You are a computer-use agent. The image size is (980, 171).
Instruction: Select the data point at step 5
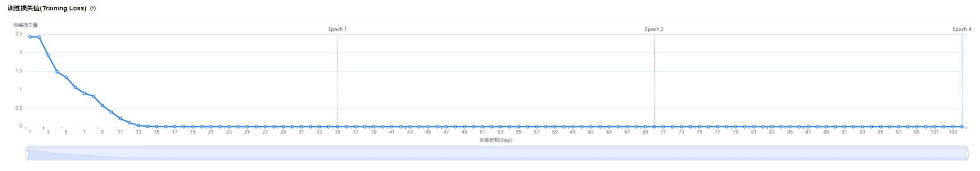coord(66,77)
